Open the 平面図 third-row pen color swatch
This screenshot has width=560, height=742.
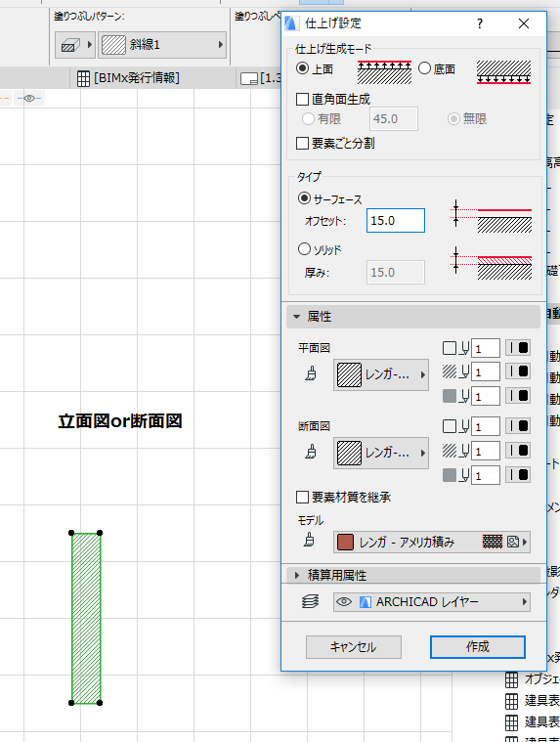coord(518,396)
